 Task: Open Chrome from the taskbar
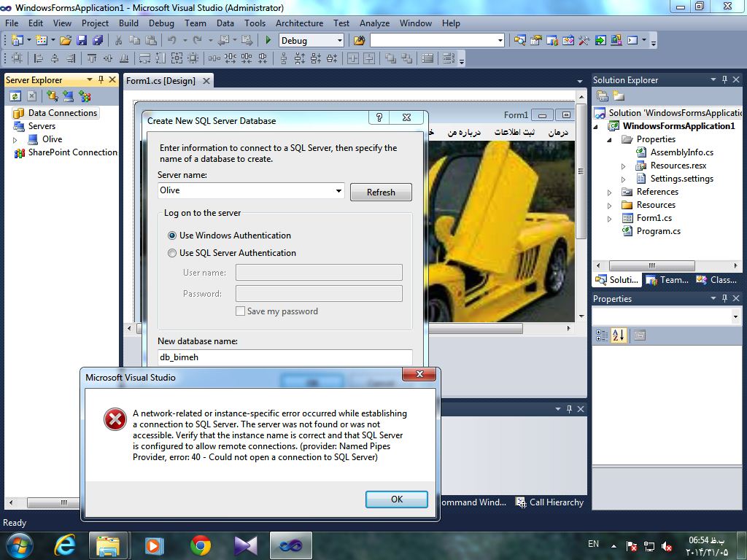(201, 545)
